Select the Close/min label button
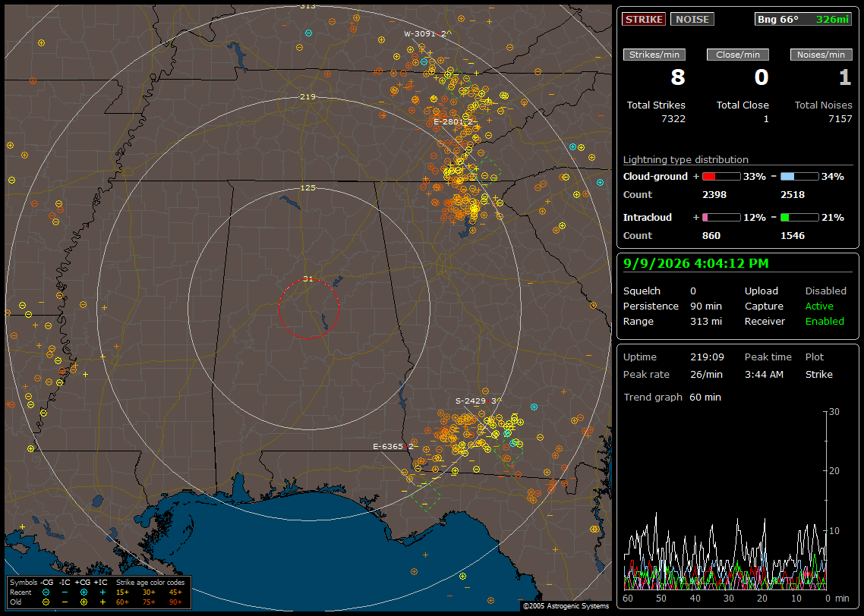 point(738,55)
